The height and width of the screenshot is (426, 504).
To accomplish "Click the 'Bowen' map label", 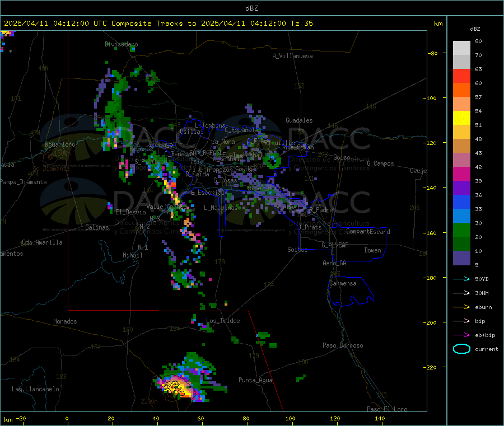I will [372, 250].
